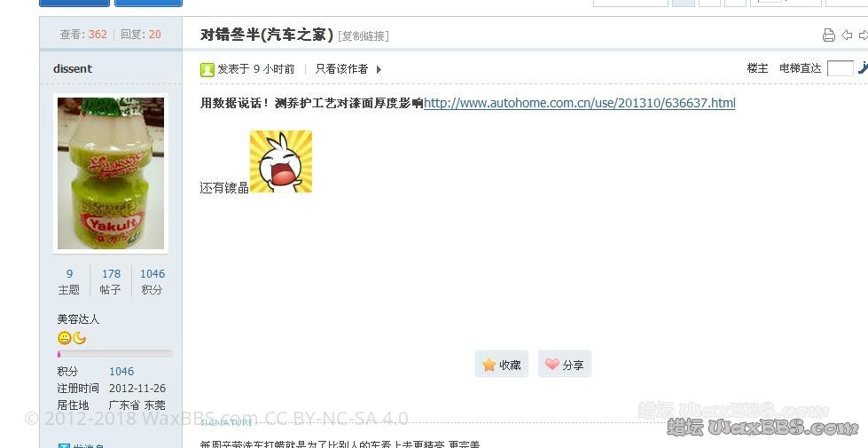Select 只看该作者 author filter
The width and height of the screenshot is (868, 448).
click(x=341, y=69)
